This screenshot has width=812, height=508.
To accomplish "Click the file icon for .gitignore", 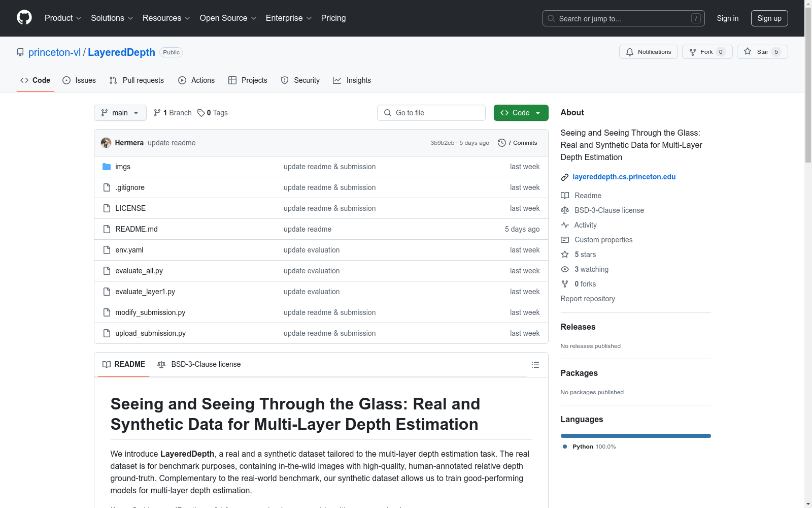I will click(107, 187).
